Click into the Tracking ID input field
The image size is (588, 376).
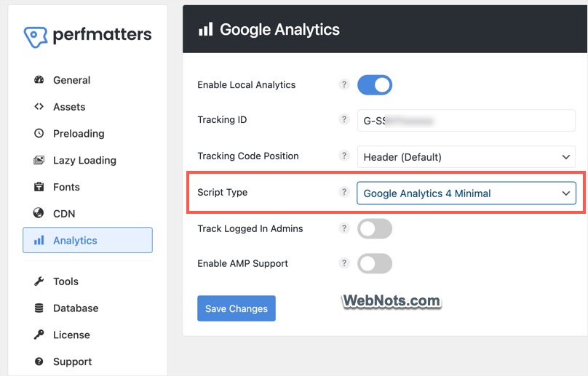(466, 120)
